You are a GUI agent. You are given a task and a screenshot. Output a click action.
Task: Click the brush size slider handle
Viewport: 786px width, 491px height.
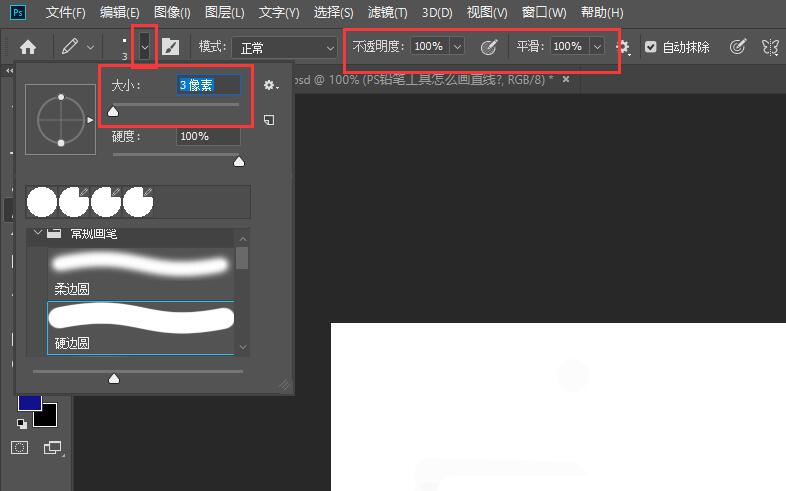tap(113, 111)
